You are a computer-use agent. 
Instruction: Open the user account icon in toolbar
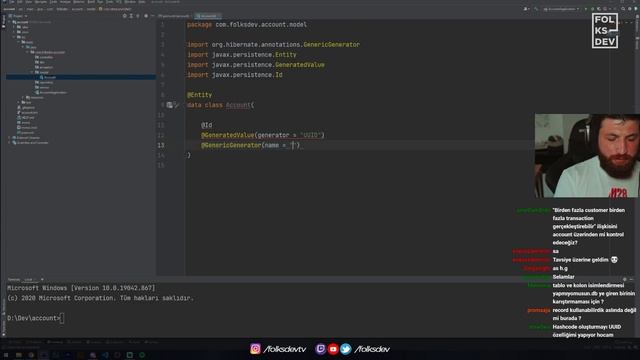(x=525, y=9)
